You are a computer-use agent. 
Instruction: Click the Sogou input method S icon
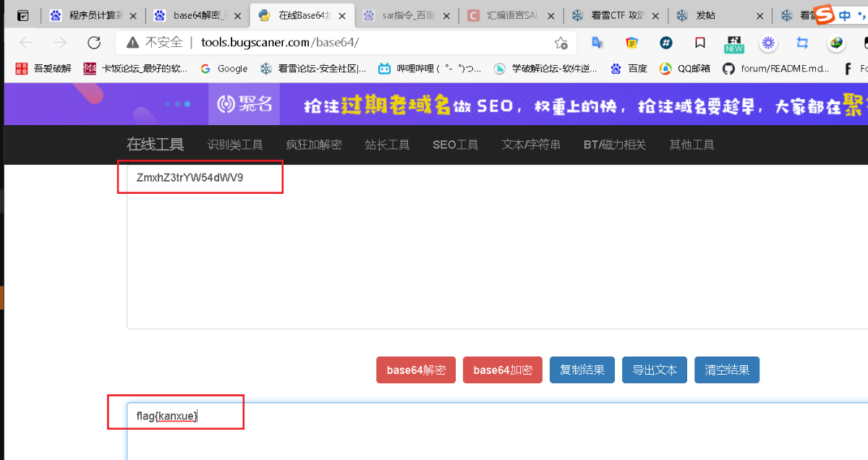pyautogui.click(x=825, y=15)
